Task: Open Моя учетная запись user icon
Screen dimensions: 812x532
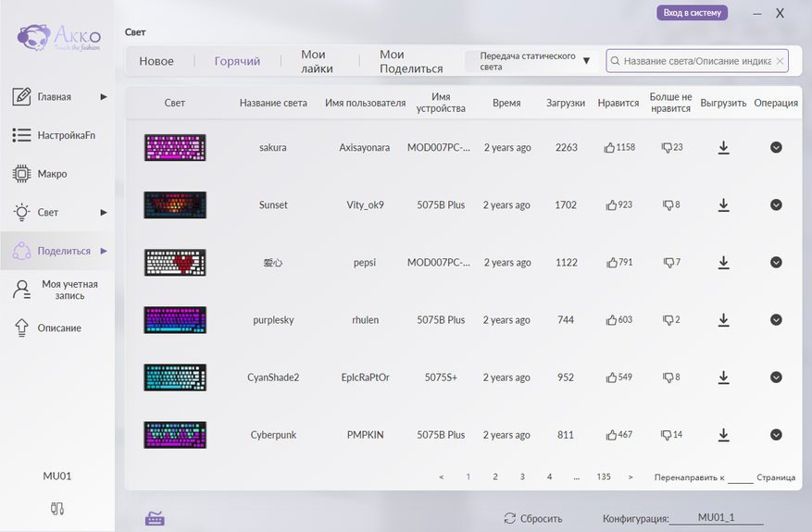Action: pyautogui.click(x=21, y=290)
